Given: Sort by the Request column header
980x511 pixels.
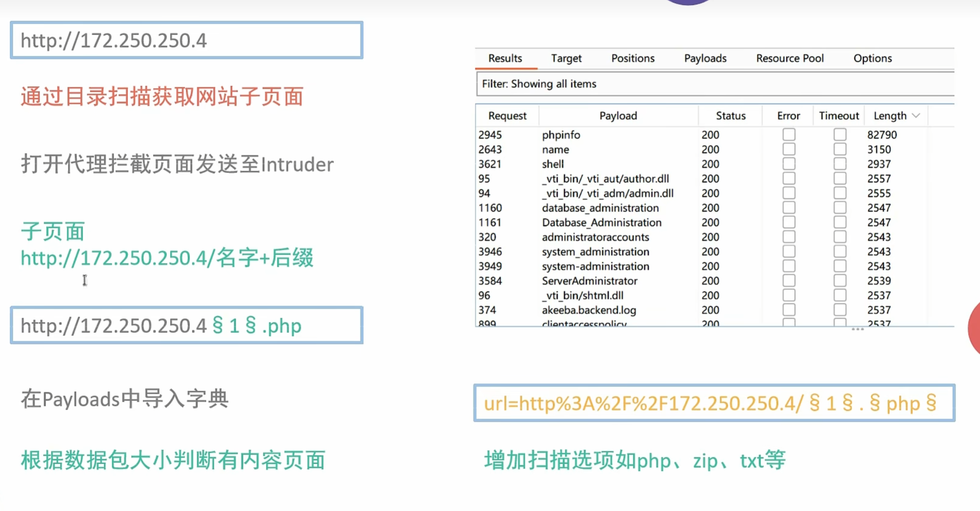Looking at the screenshot, I should pos(507,116).
